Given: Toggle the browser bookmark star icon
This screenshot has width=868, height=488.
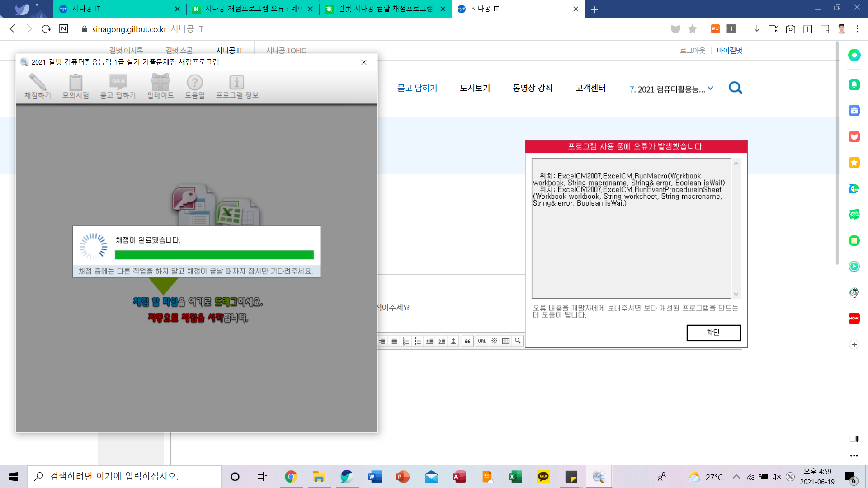Looking at the screenshot, I should pyautogui.click(x=692, y=29).
